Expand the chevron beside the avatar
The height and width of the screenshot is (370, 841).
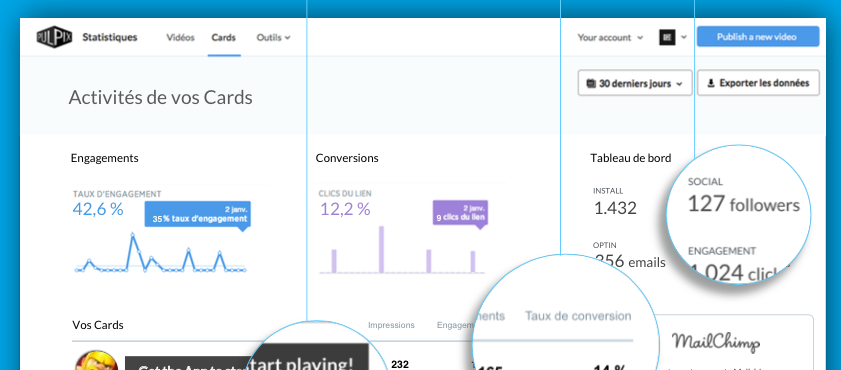684,38
